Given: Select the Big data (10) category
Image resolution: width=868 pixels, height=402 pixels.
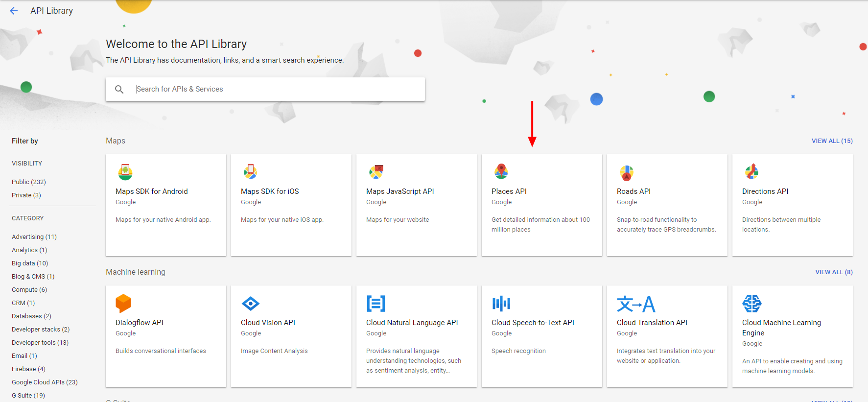Looking at the screenshot, I should pos(30,263).
